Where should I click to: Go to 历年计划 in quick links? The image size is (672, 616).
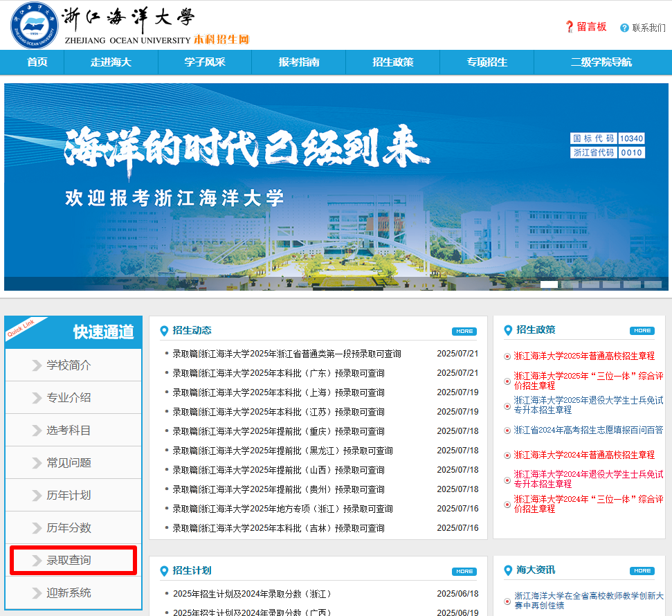pos(73,495)
